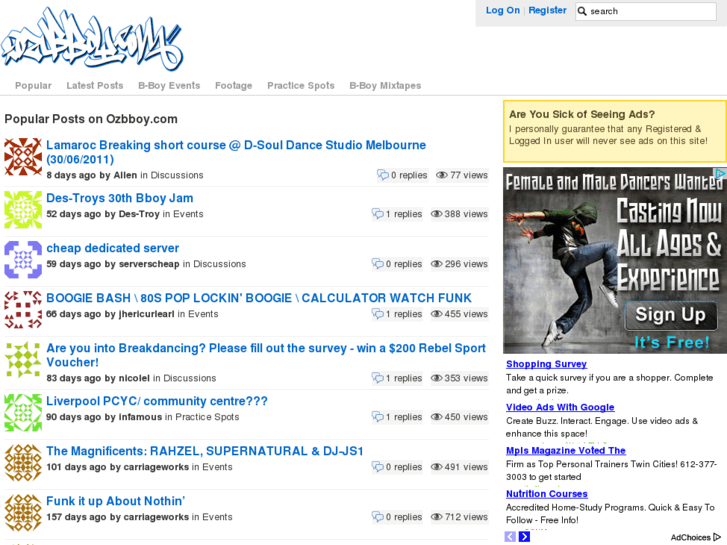
Task: Click avatar icon beside The Magnificents post
Action: [x=23, y=463]
